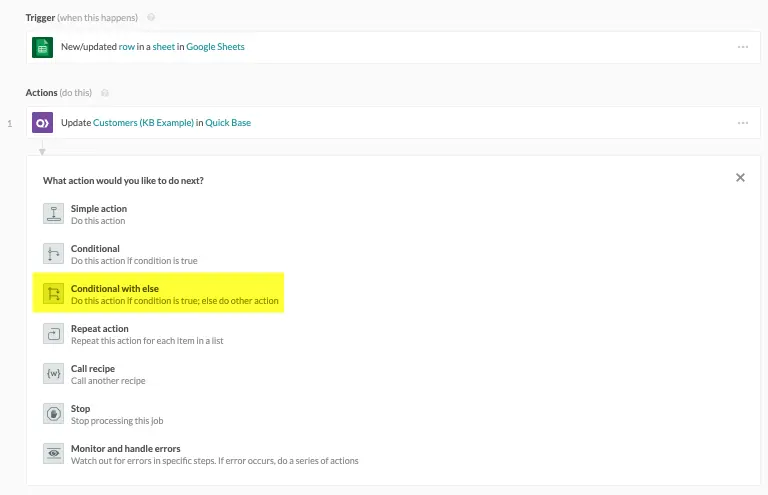This screenshot has height=495, width=768.
Task: Click 'Do this action if condition is true' text
Action: (134, 261)
